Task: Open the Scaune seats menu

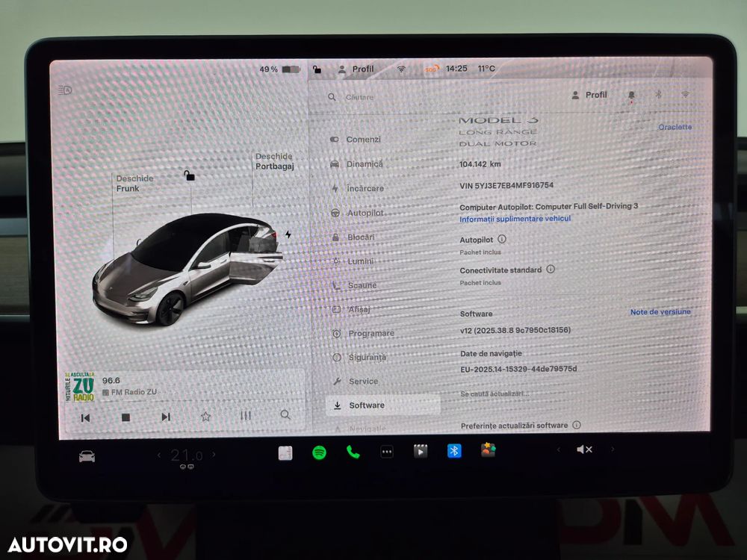Action: click(355, 285)
